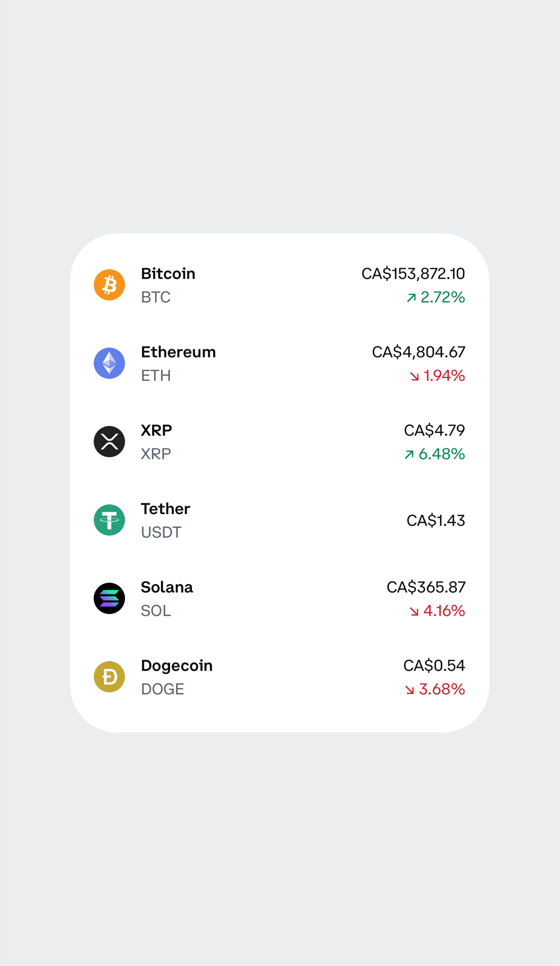Click XRP's green up-arrow indicator

point(409,454)
